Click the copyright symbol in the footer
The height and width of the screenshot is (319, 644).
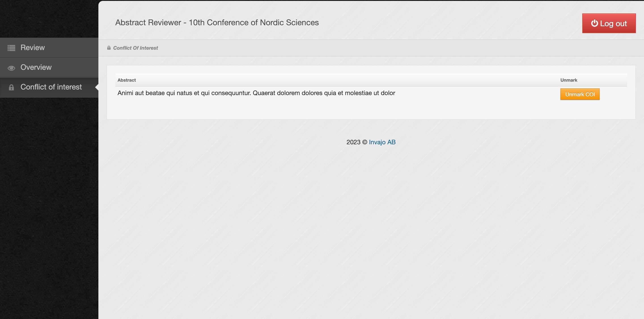point(364,142)
